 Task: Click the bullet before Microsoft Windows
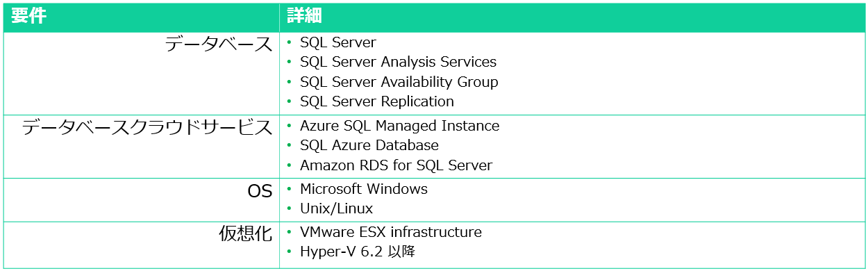290,190
